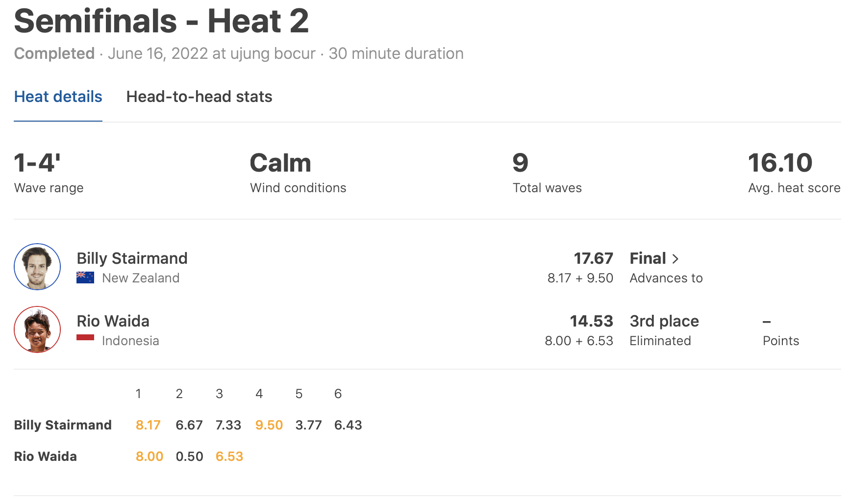
Task: Click the chevron arrow beside Final
Action: 676,259
